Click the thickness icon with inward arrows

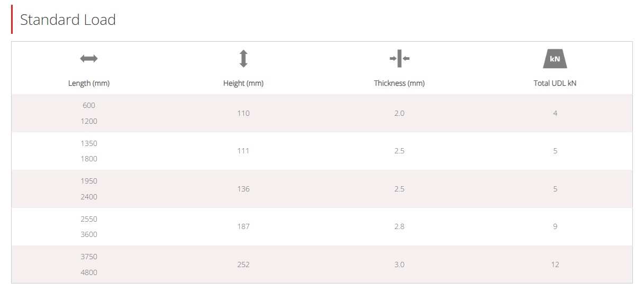(400, 59)
